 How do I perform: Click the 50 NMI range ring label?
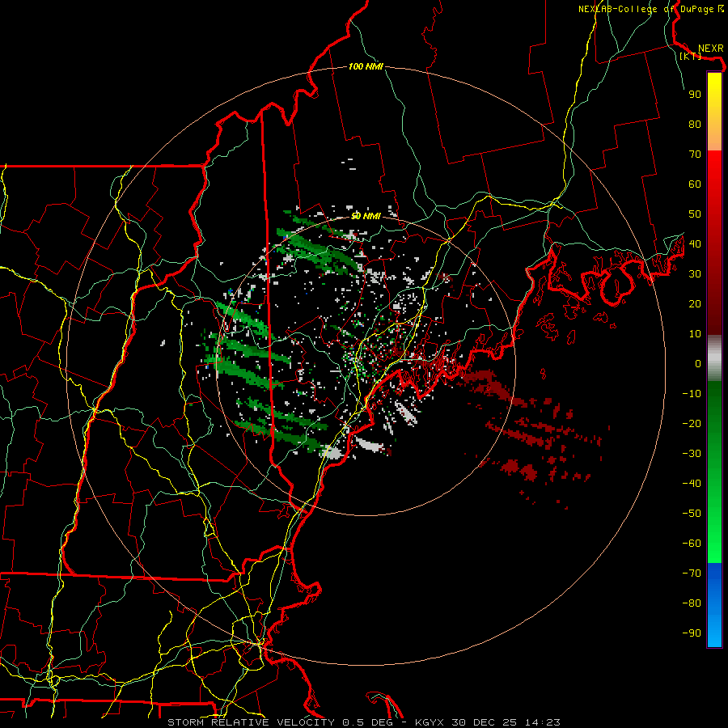point(366,216)
